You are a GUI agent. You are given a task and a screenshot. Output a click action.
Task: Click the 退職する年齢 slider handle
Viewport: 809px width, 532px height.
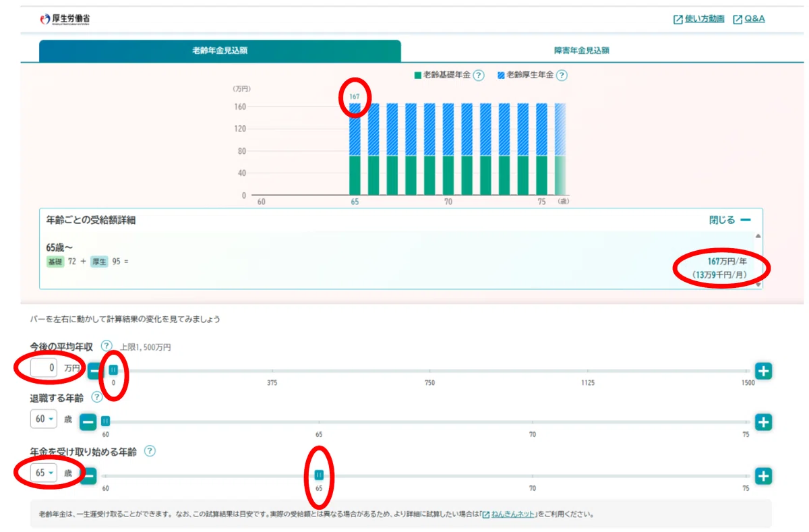(x=105, y=421)
